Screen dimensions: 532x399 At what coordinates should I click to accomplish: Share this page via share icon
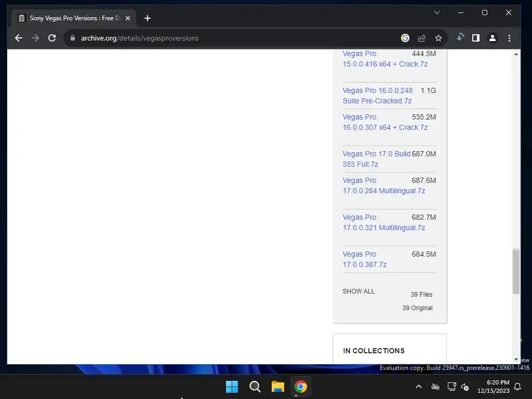tap(422, 38)
